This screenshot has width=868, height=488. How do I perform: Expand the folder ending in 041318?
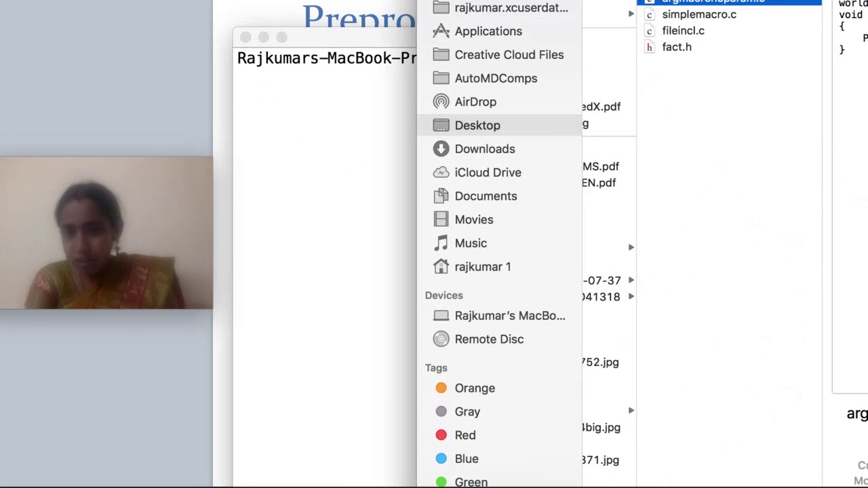[x=631, y=296]
